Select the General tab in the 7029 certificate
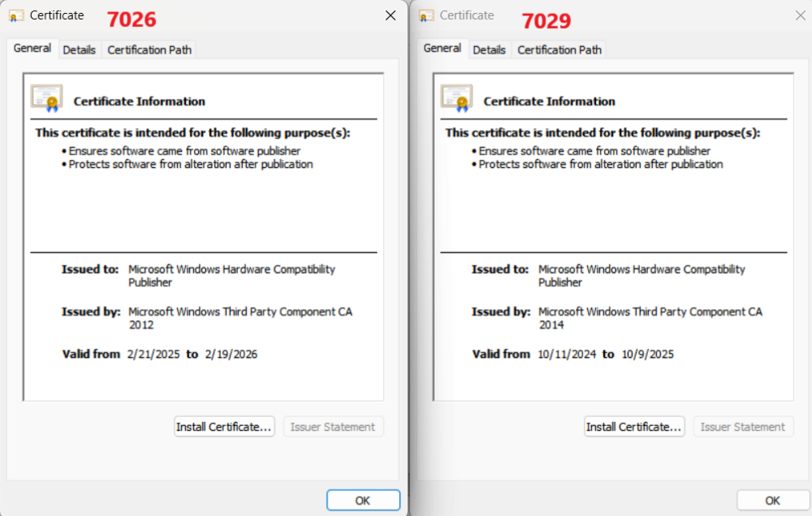Image resolution: width=812 pixels, height=516 pixels. tap(443, 49)
